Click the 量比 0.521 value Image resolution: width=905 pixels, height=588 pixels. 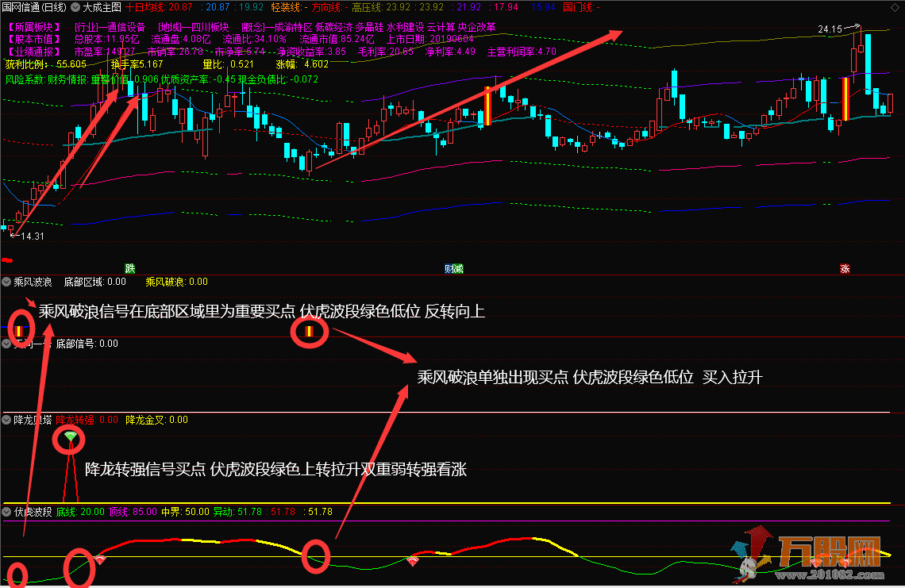[229, 64]
